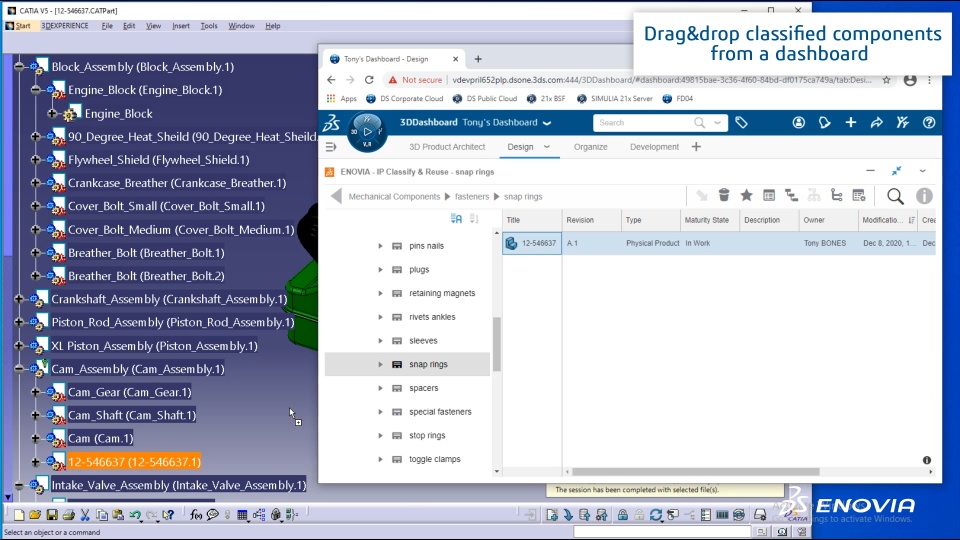
Task: Click the What's This help pointer icon
Action: [x=168, y=515]
